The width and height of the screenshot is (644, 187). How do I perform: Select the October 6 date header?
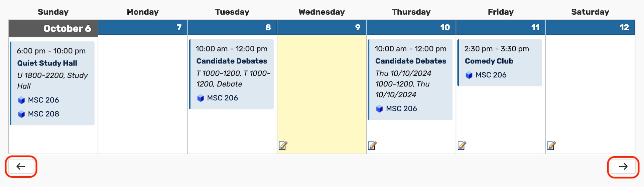click(53, 28)
